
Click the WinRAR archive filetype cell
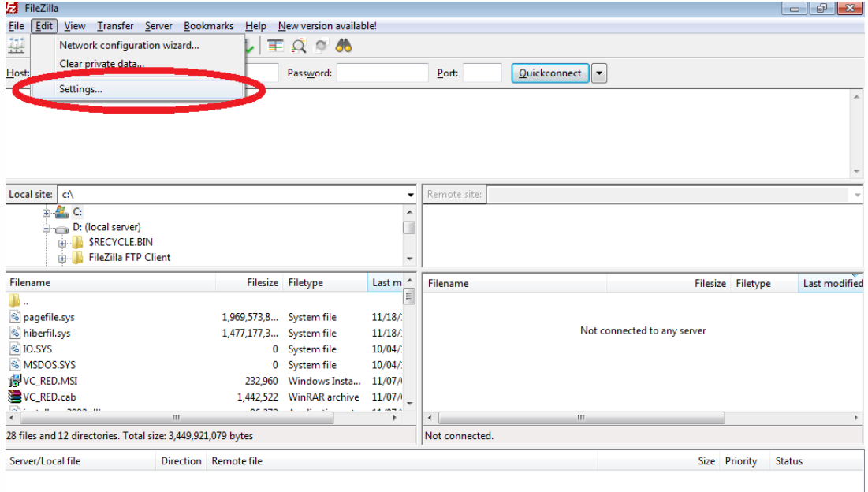pos(323,397)
